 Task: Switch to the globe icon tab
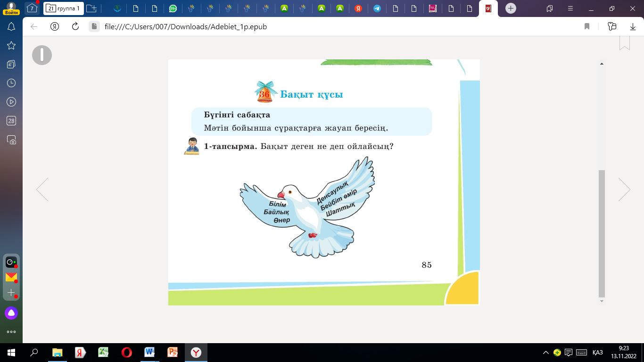pyautogui.click(x=117, y=8)
